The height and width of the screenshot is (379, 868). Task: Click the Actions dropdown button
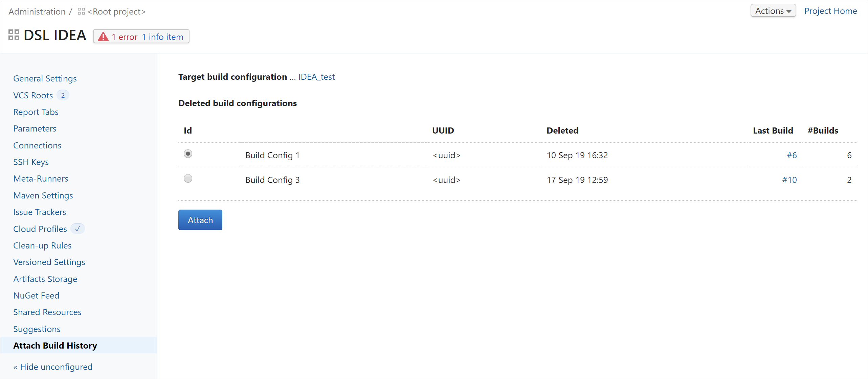pyautogui.click(x=772, y=11)
